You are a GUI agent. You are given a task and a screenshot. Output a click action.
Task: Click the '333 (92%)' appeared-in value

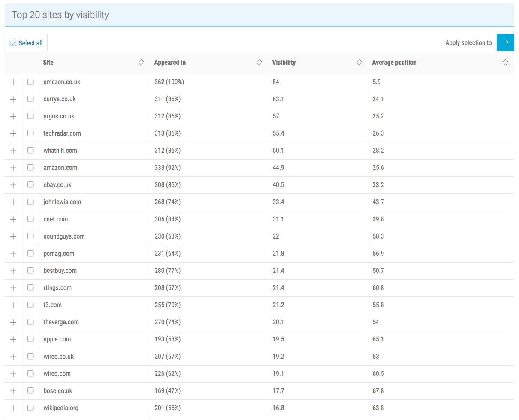click(167, 168)
